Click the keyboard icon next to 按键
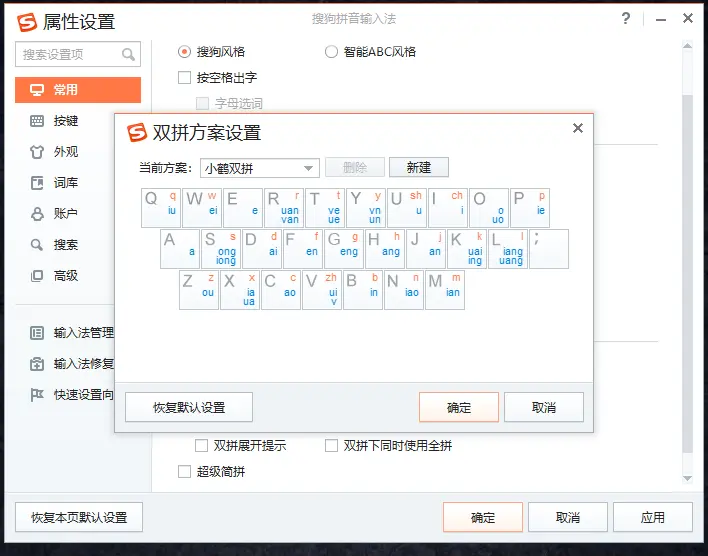708x556 pixels. click(x=37, y=121)
